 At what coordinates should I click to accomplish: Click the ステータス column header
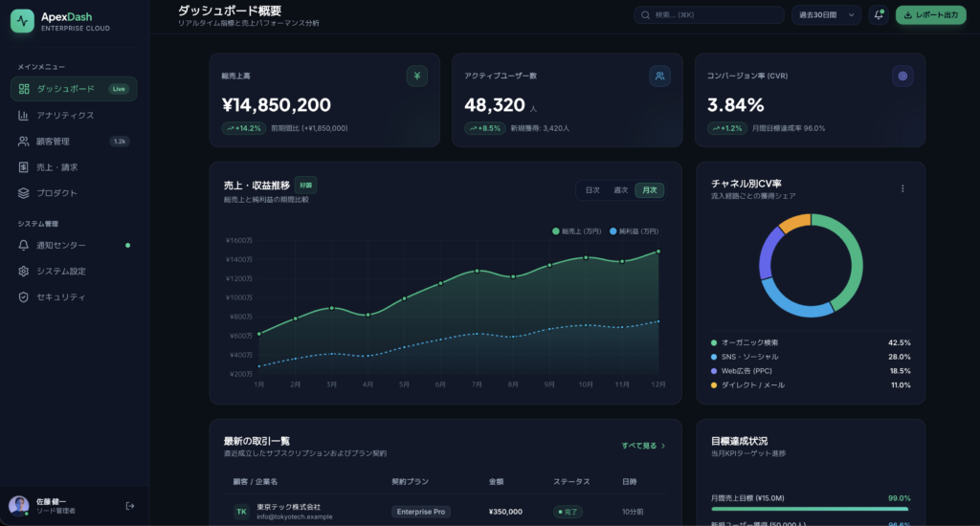pyautogui.click(x=571, y=482)
